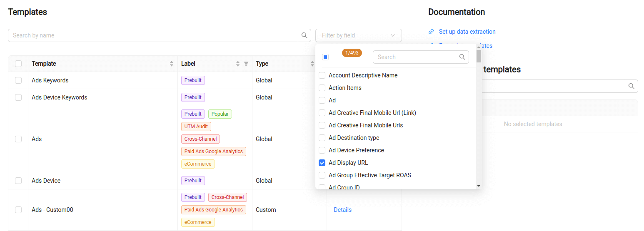Screen dimensions: 644x231
Task: Sort by the Template column arrows
Action: click(172, 64)
